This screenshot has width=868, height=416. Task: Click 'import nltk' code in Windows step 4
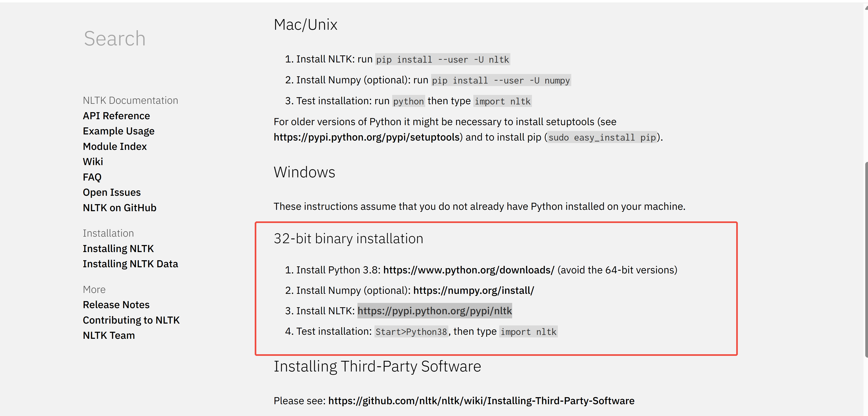(528, 332)
